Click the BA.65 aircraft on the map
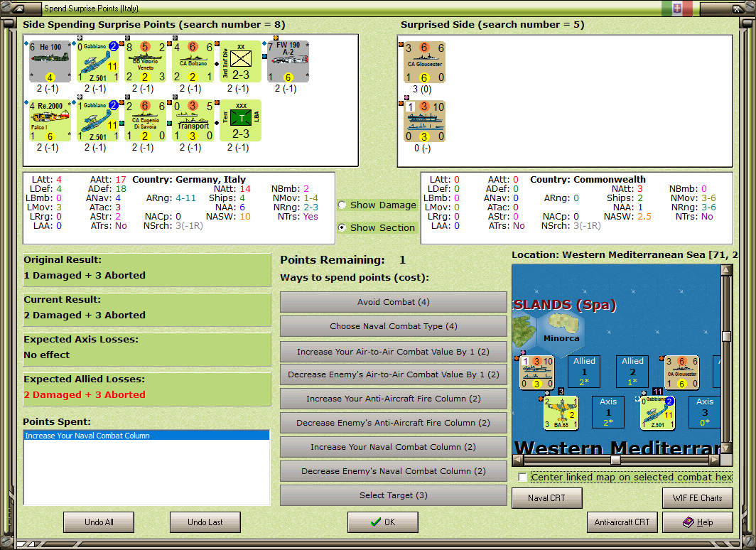756x550 pixels. click(x=561, y=413)
